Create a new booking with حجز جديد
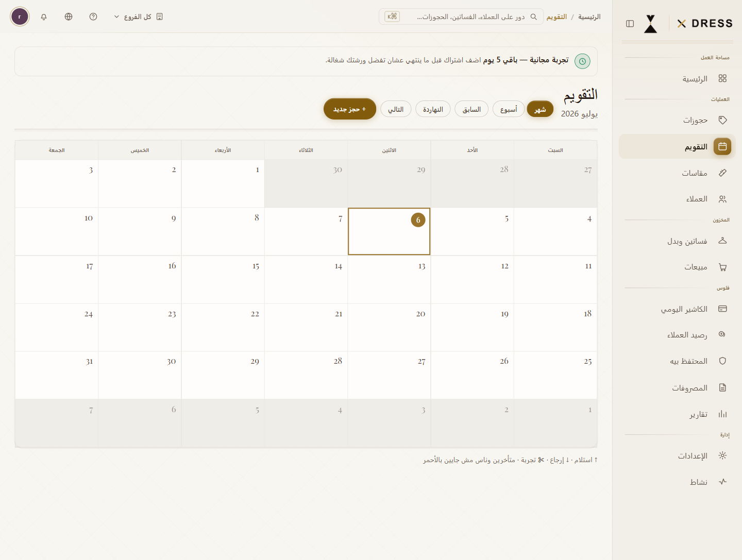The image size is (742, 560). point(350,109)
